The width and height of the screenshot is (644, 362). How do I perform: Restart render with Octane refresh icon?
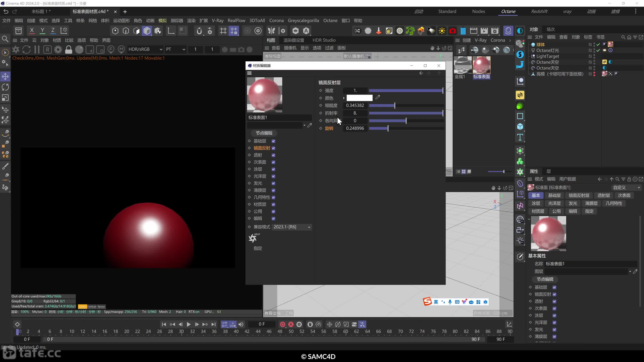point(26,50)
